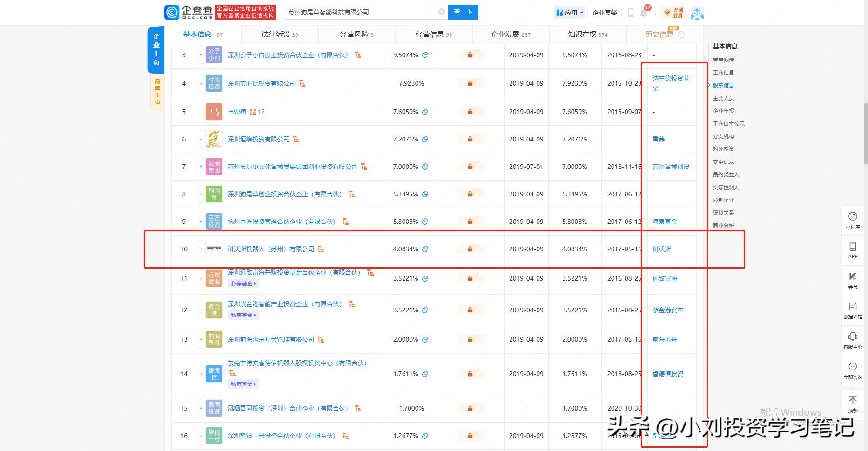
Task: Switch to 基本信息 tab
Action: [x=203, y=34]
